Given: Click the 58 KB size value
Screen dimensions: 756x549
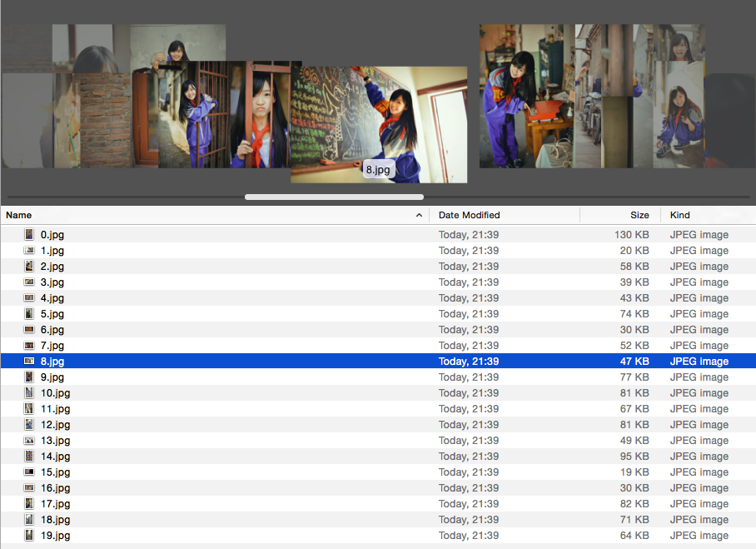Looking at the screenshot, I should click(x=634, y=267).
